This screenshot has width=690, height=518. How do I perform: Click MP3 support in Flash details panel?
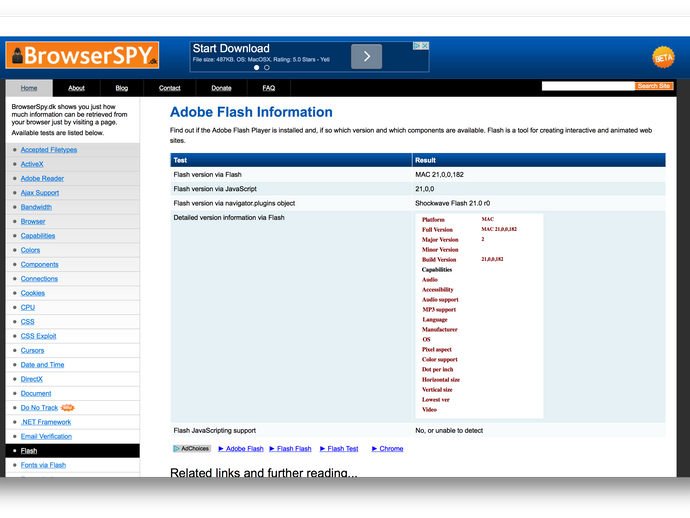click(x=439, y=310)
